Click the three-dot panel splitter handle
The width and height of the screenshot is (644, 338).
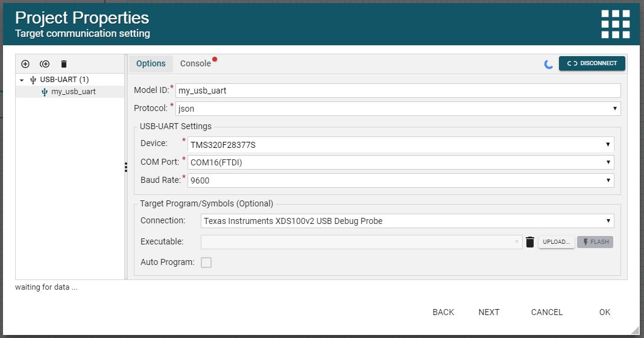click(x=125, y=167)
